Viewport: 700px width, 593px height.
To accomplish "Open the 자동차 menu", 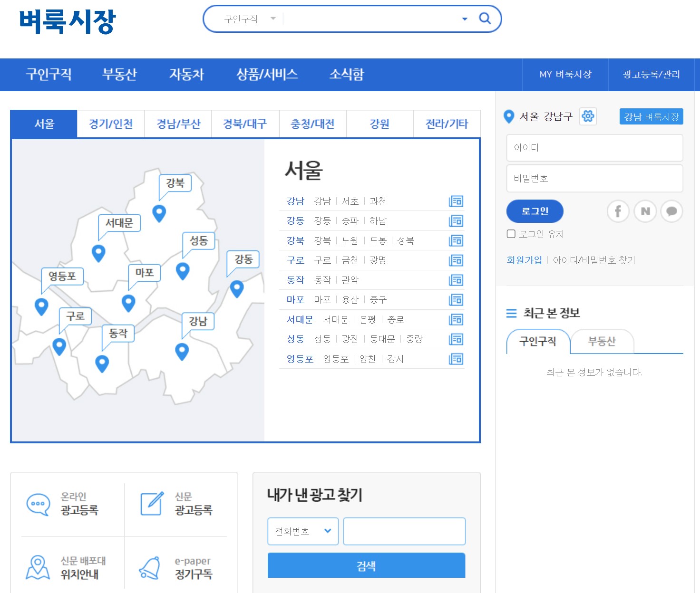I will pyautogui.click(x=187, y=75).
